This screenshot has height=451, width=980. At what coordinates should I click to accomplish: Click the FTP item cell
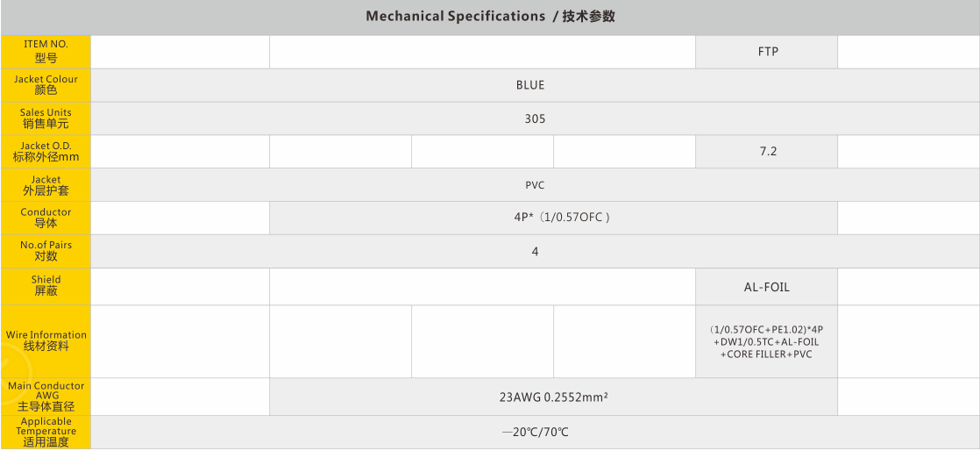pyautogui.click(x=767, y=52)
